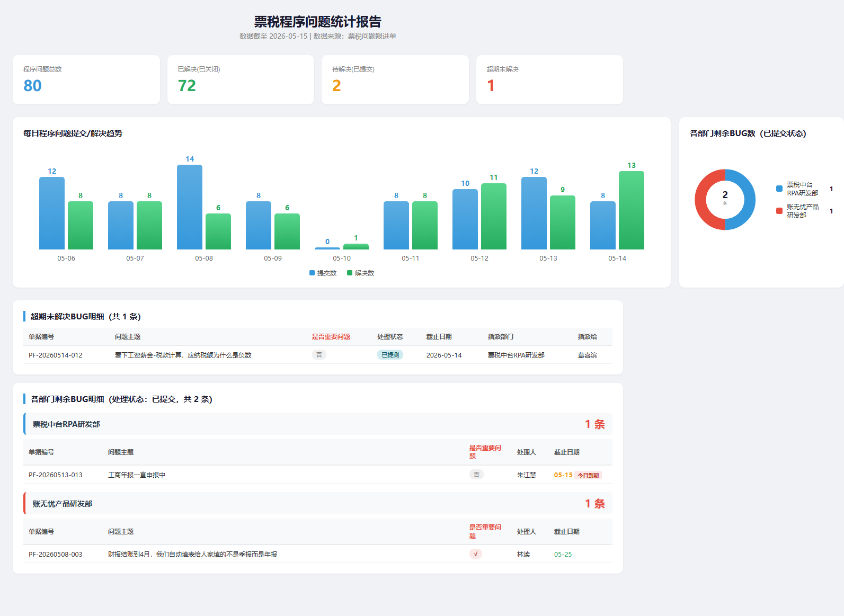Viewport: 844px width, 616px height.
Task: Click the green 解决数 bar for 05-10 (1)
Action: (x=356, y=246)
